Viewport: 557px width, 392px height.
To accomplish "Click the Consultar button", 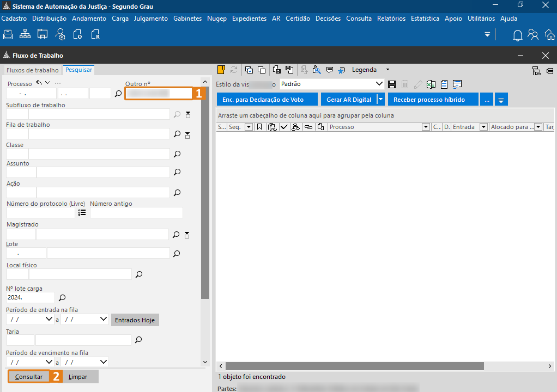I will click(29, 377).
